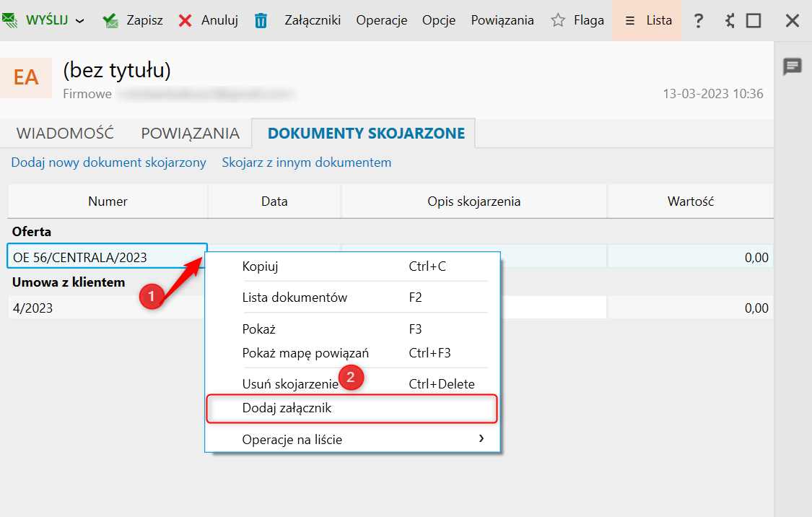Click the 0,00 value in the Oferta row
The width and height of the screenshot is (812, 517).
756,258
